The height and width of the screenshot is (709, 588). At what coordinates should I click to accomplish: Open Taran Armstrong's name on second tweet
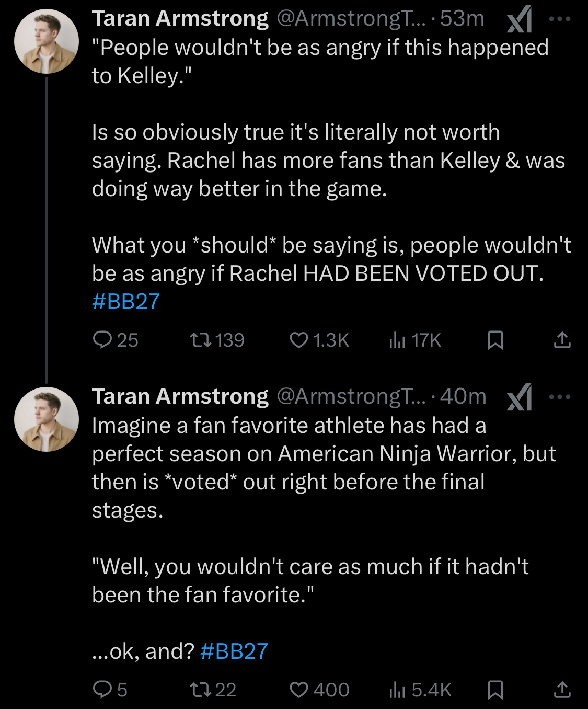click(x=180, y=396)
